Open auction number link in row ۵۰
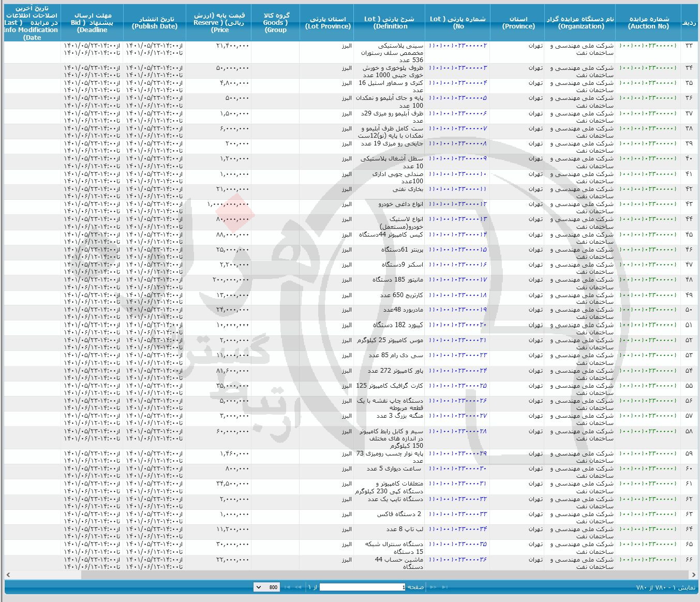 pyautogui.click(x=648, y=310)
